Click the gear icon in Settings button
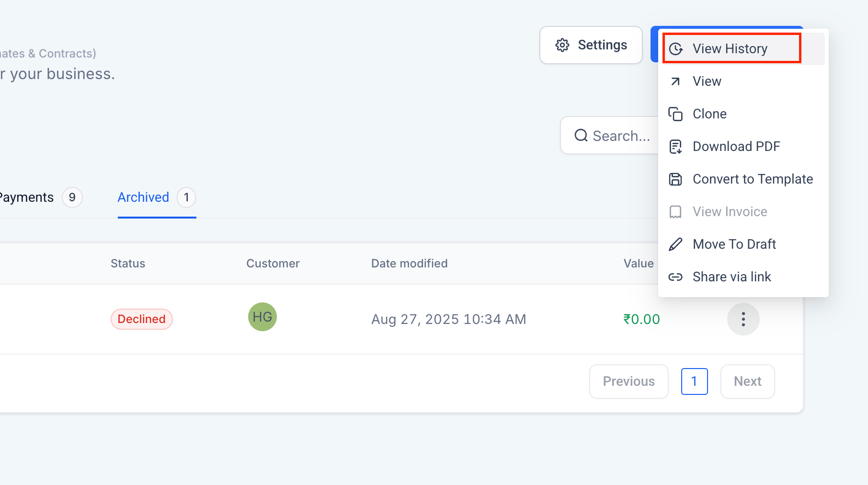Viewport: 868px width, 485px height. pos(562,45)
